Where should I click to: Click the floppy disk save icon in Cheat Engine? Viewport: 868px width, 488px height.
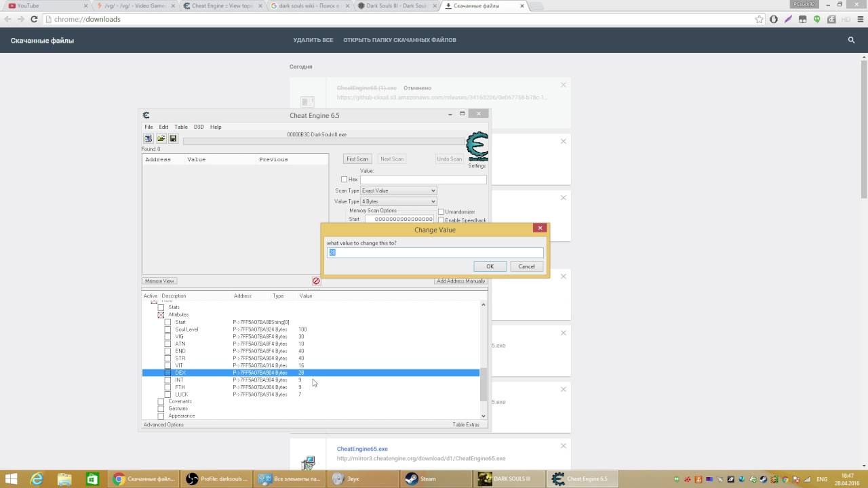173,138
